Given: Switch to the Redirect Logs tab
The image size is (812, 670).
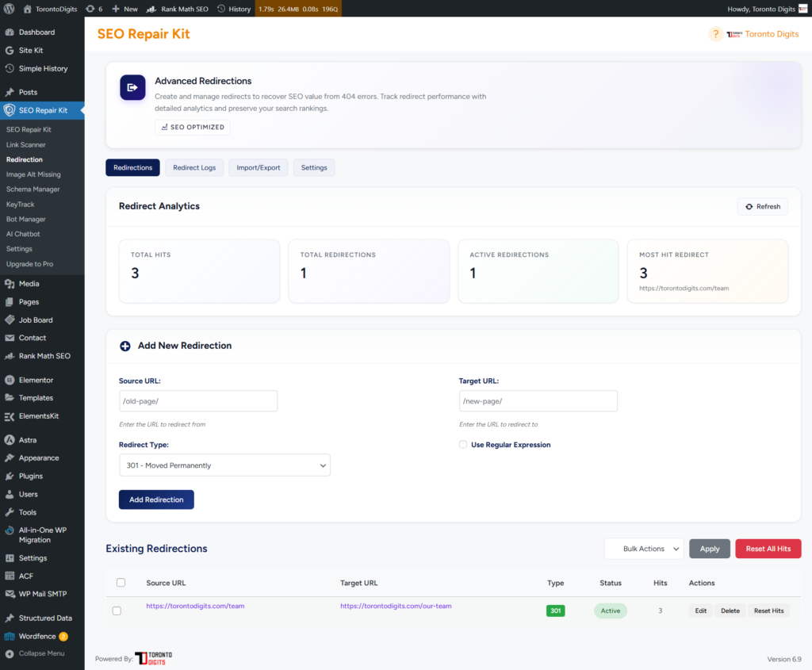Looking at the screenshot, I should point(194,167).
